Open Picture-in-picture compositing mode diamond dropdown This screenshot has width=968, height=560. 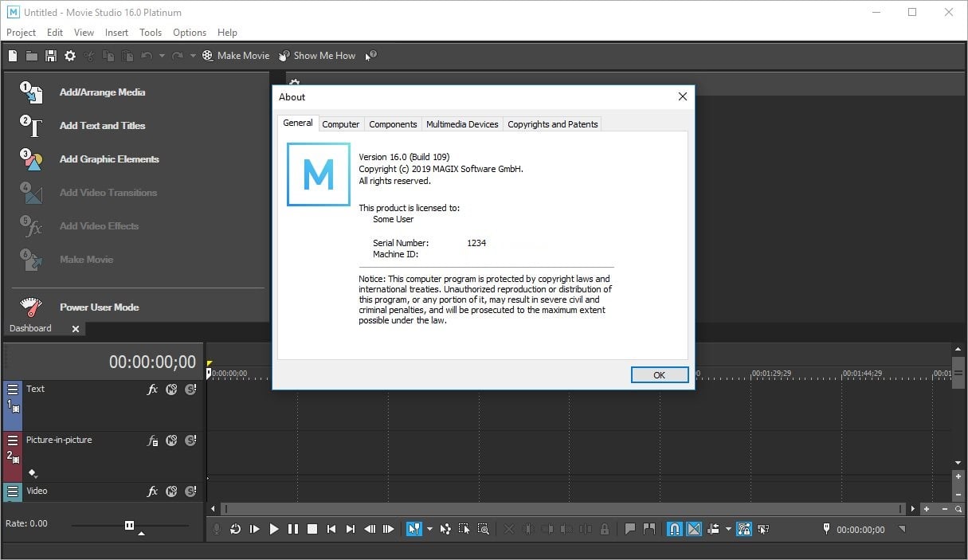[x=33, y=472]
